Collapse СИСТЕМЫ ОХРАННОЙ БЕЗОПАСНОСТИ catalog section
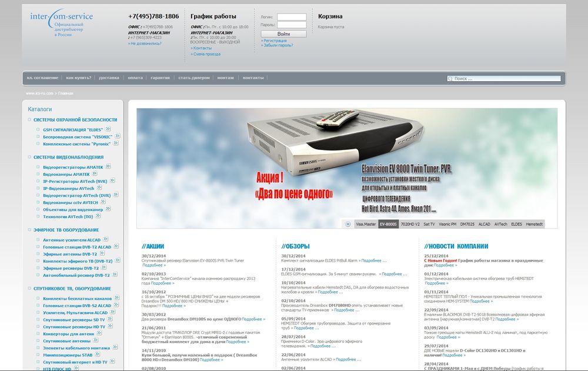 (29, 120)
